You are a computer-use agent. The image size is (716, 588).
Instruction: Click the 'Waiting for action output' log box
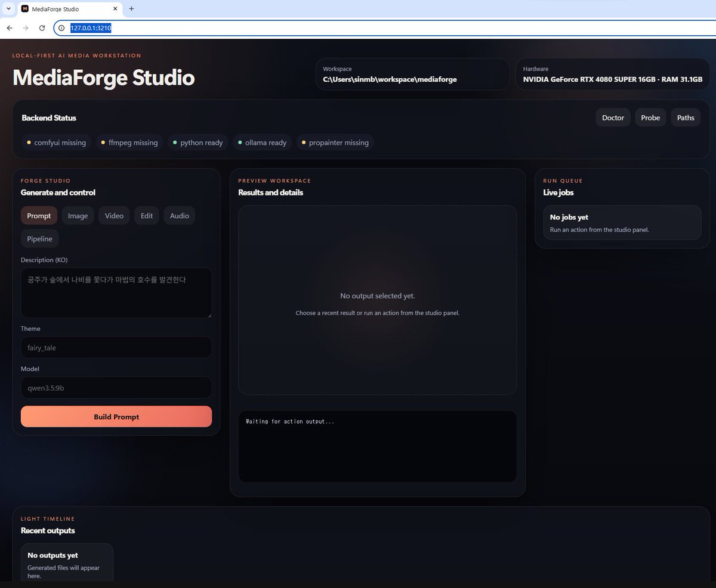coord(378,446)
